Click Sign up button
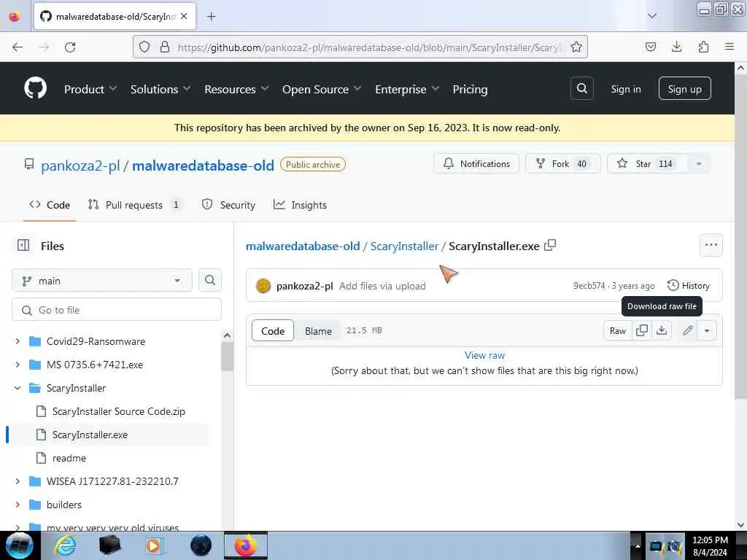This screenshot has width=747, height=560. coord(684,88)
